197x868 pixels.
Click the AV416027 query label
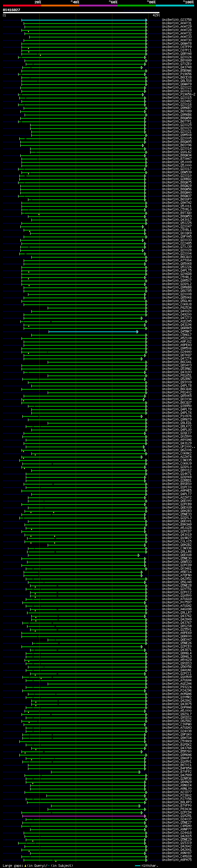11,10
